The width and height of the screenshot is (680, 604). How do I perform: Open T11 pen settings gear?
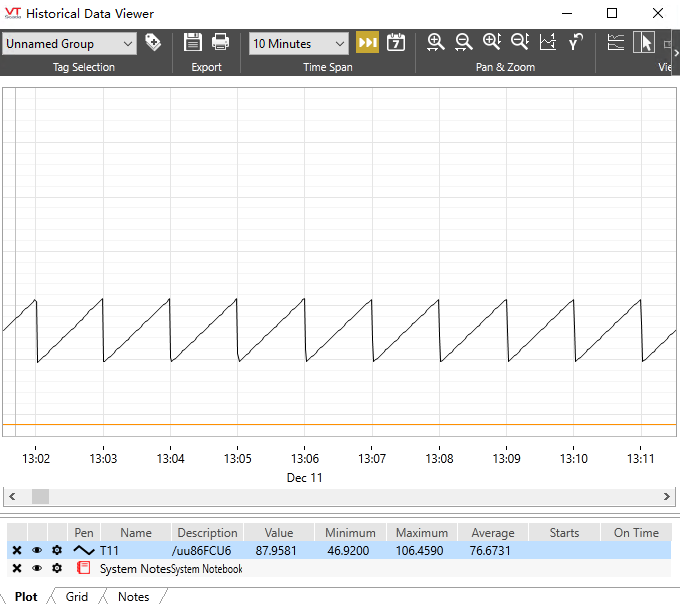click(57, 550)
